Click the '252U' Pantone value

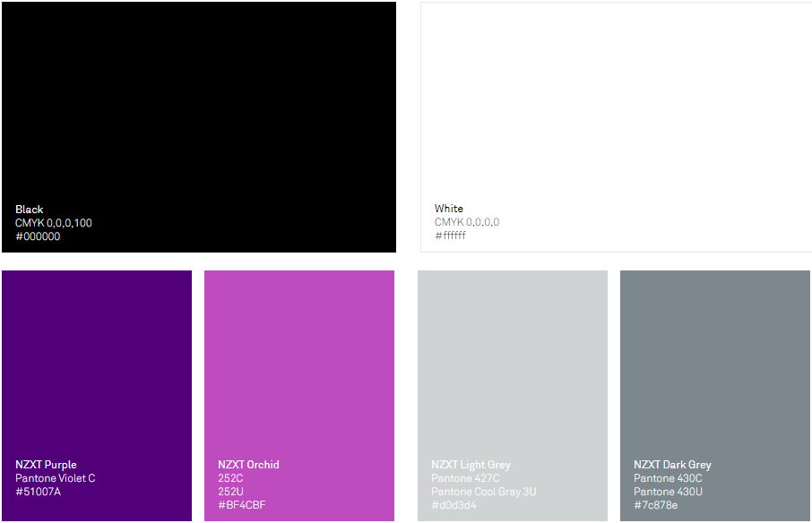pyautogui.click(x=230, y=492)
